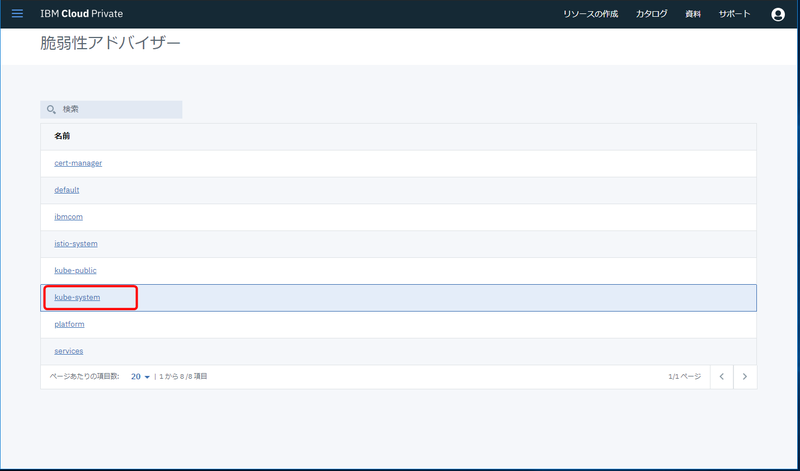The height and width of the screenshot is (471, 800).
Task: Go to the next page arrow
Action: pos(745,377)
